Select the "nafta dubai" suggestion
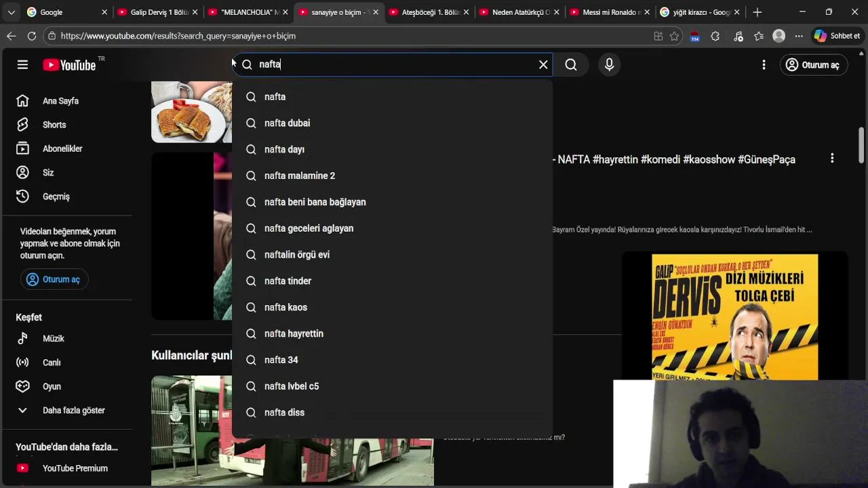The image size is (868, 488). (392, 123)
